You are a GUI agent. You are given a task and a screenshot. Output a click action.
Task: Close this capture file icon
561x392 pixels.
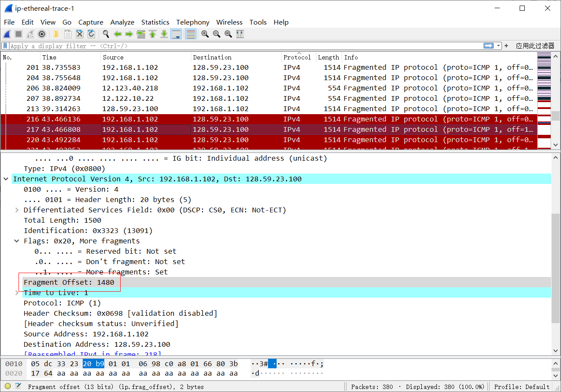(x=79, y=34)
